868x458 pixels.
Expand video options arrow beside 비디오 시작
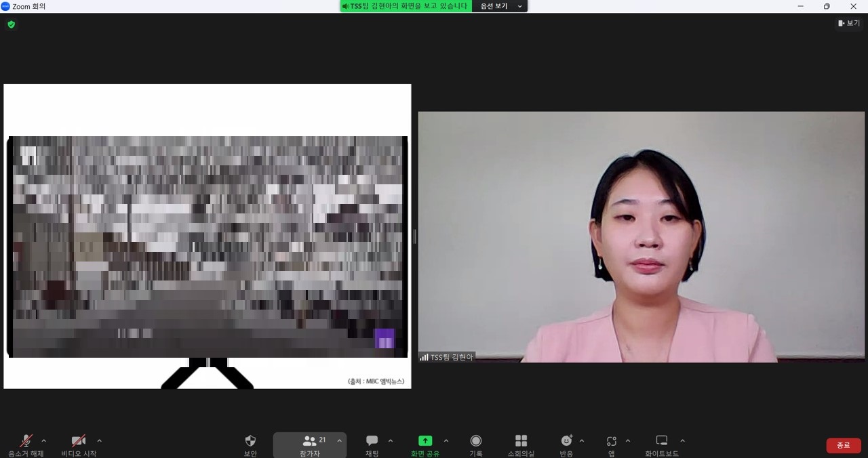(99, 441)
